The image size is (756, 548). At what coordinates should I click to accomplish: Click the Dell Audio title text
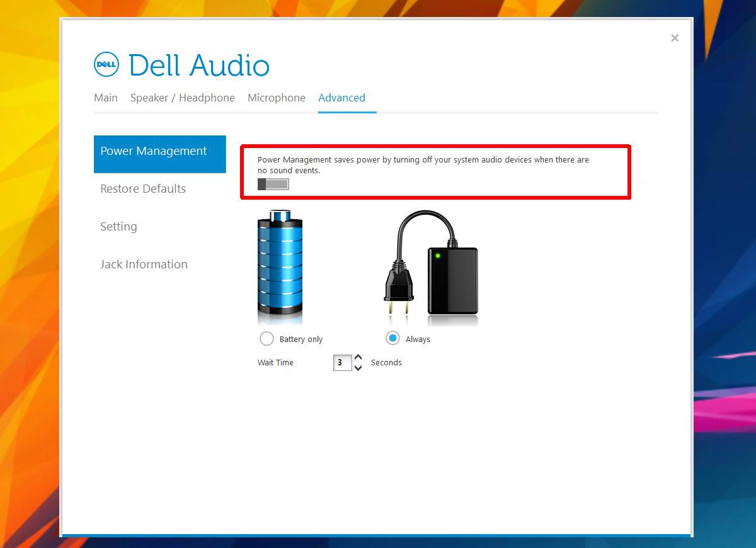[x=199, y=66]
